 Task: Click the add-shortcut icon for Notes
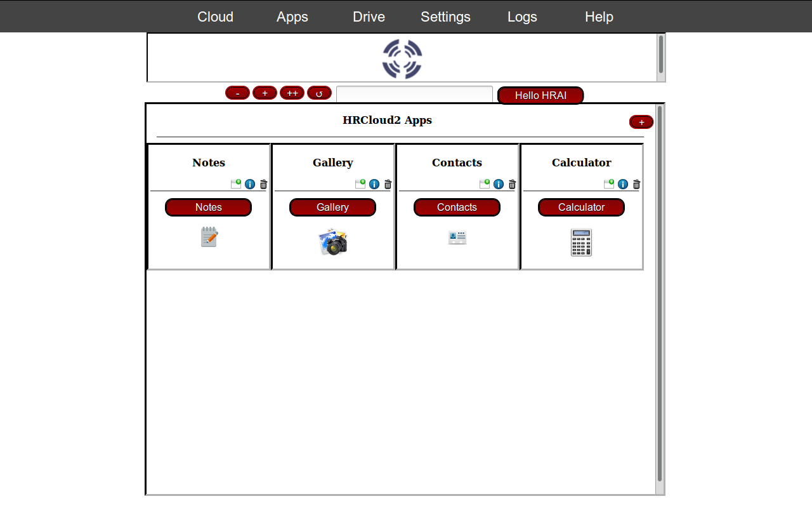click(236, 184)
